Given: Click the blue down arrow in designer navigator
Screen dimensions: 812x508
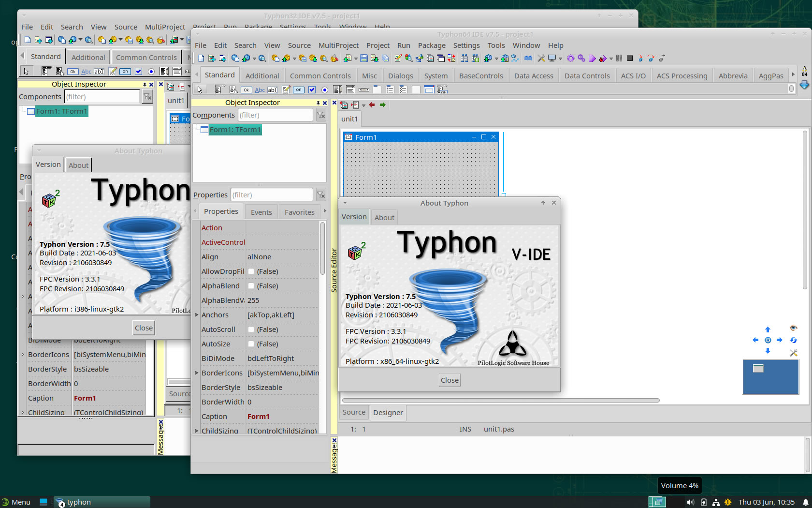Looking at the screenshot, I should tap(768, 351).
